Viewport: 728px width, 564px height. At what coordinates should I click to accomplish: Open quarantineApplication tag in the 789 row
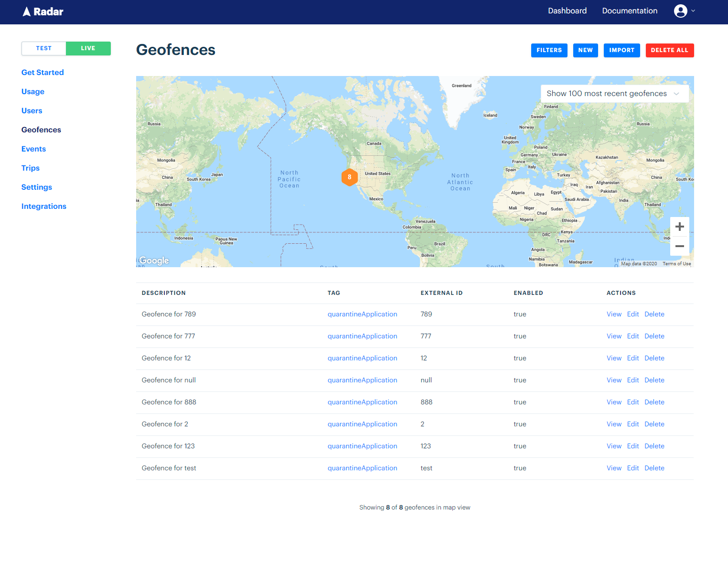362,314
